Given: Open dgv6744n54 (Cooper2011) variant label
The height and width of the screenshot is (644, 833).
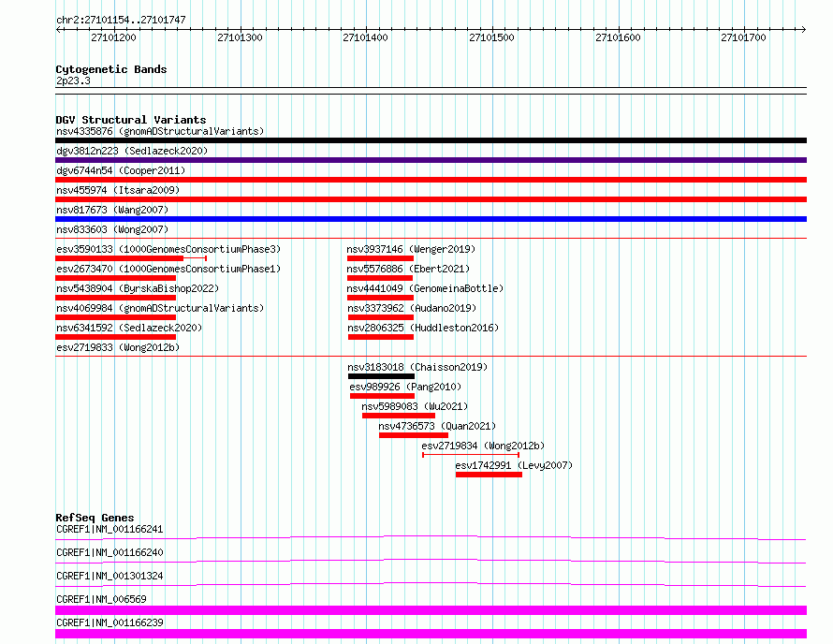Looking at the screenshot, I should tap(121, 170).
